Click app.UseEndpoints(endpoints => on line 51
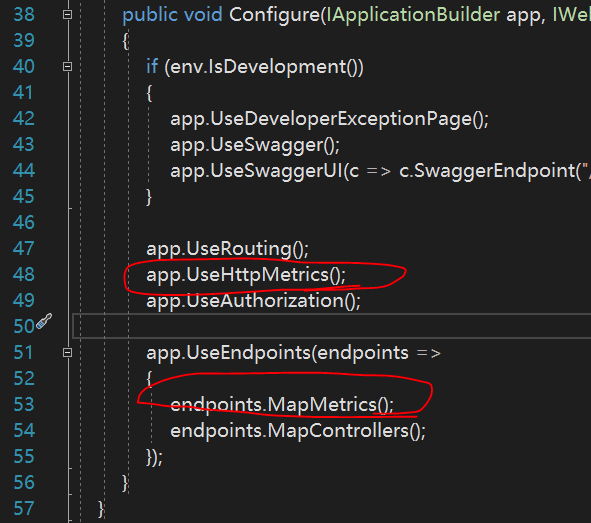The image size is (591, 523). point(293,353)
